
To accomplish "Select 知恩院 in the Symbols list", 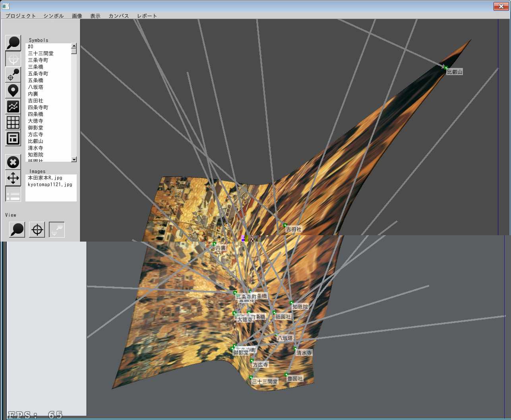I will coord(48,155).
